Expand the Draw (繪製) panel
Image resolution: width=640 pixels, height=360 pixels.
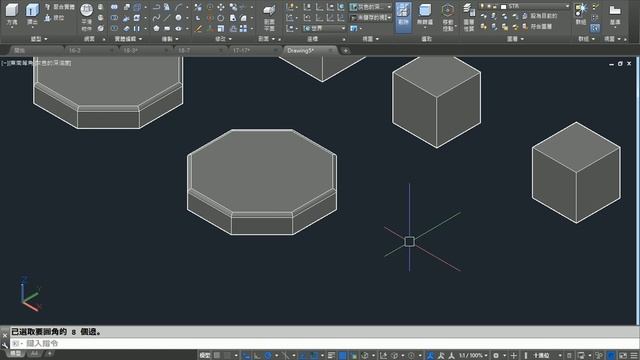coord(170,39)
